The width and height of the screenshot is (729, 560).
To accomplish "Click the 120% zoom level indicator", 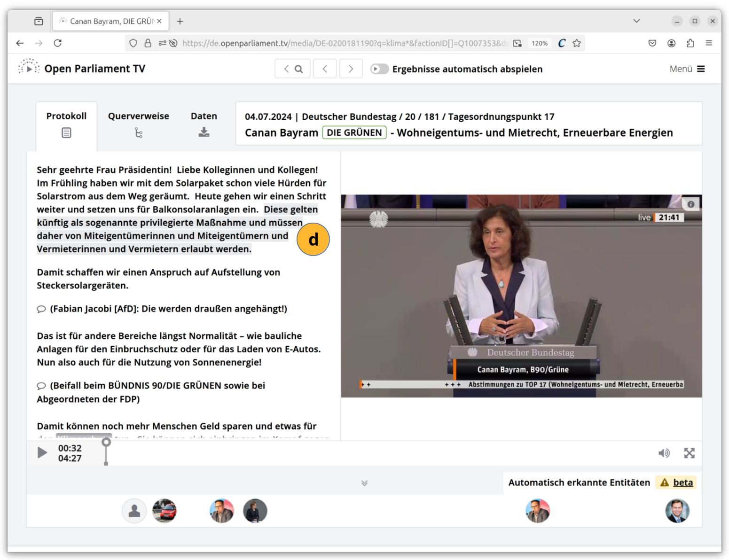I will (540, 43).
